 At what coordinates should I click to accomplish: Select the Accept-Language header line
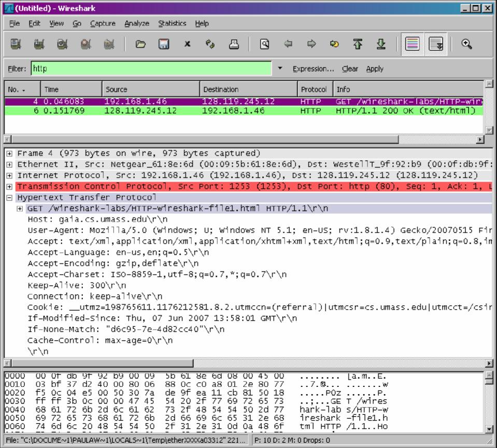click(118, 253)
